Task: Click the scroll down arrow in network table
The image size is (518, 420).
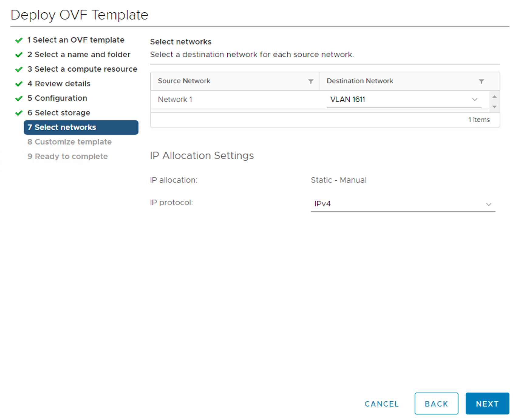Action: 494,107
